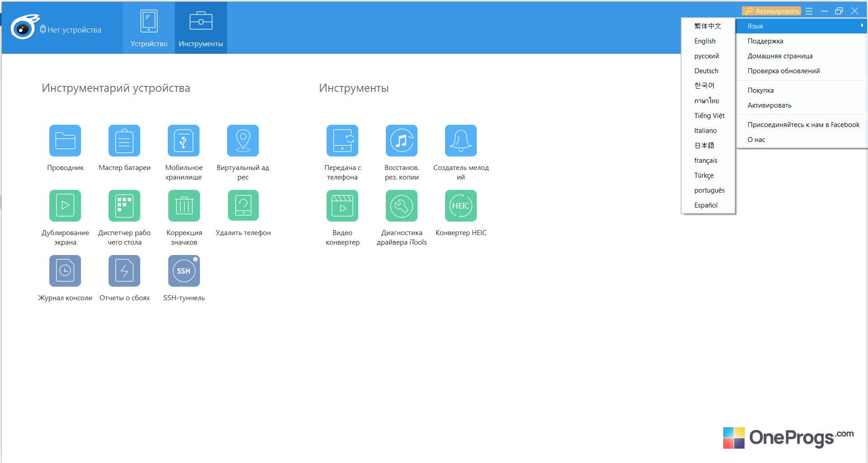
Task: Open Виртуальный адрес location tool
Action: point(243,141)
